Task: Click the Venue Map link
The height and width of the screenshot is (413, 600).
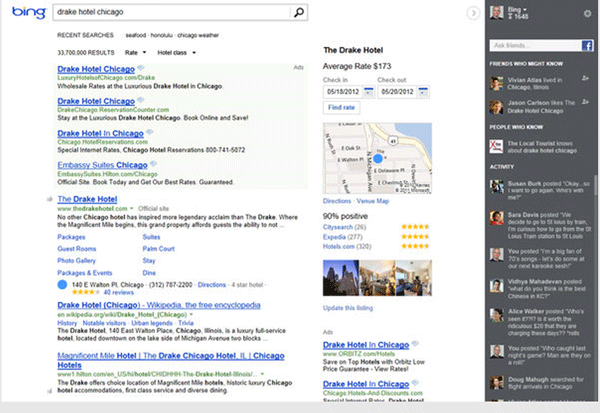Action: click(x=373, y=201)
